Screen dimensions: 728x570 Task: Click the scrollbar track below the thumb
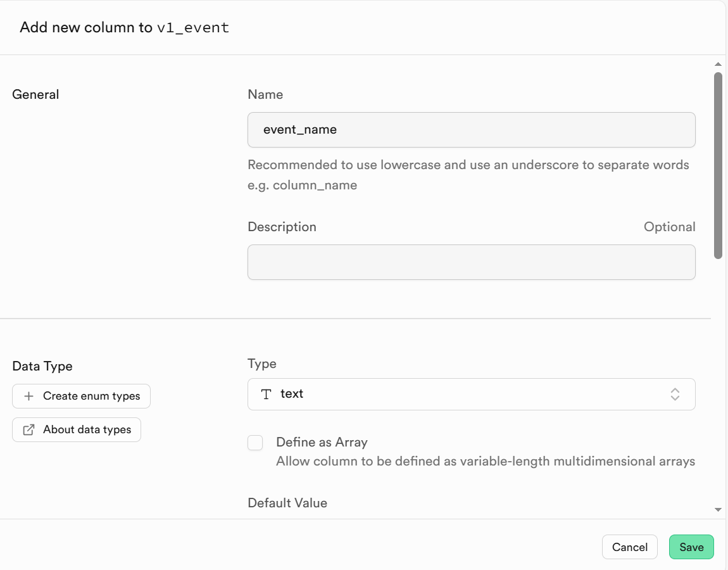718,380
